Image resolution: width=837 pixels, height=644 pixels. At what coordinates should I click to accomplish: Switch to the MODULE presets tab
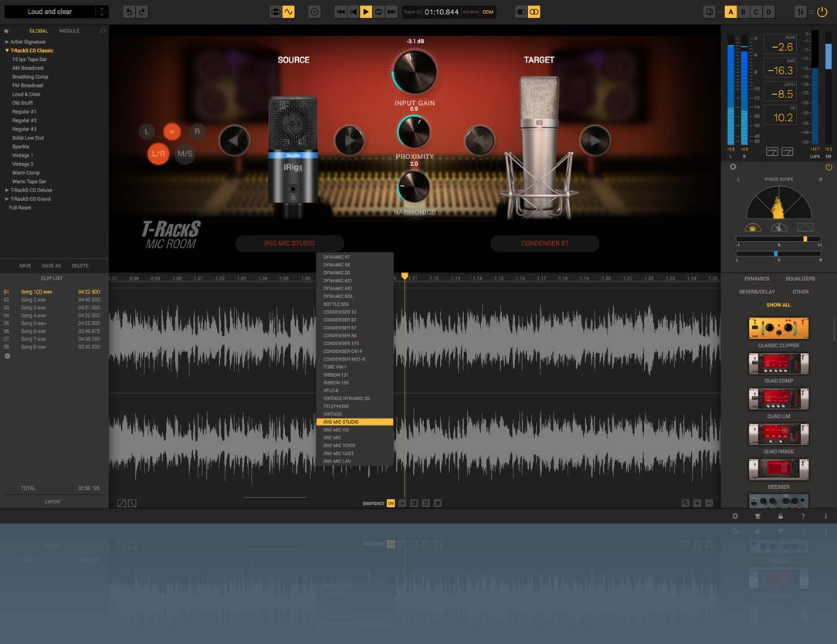click(69, 31)
